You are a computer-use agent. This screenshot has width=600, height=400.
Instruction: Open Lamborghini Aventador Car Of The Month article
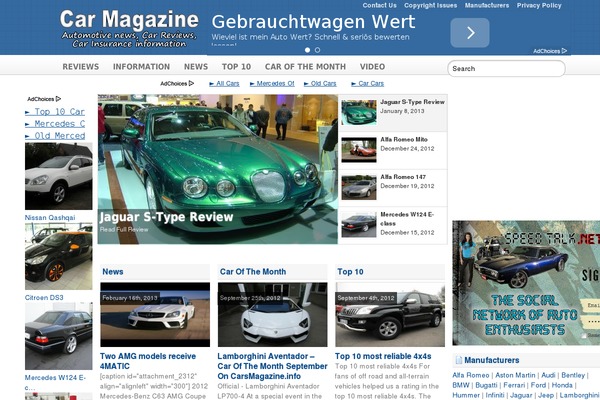click(272, 366)
